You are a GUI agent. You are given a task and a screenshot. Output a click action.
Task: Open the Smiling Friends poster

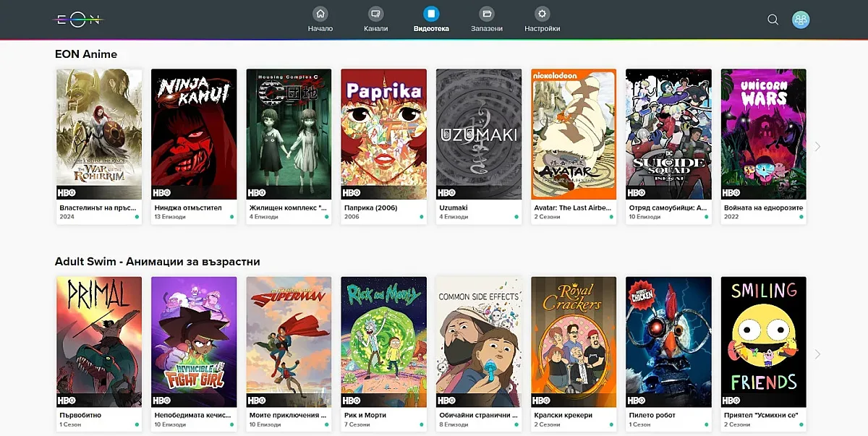tap(763, 341)
